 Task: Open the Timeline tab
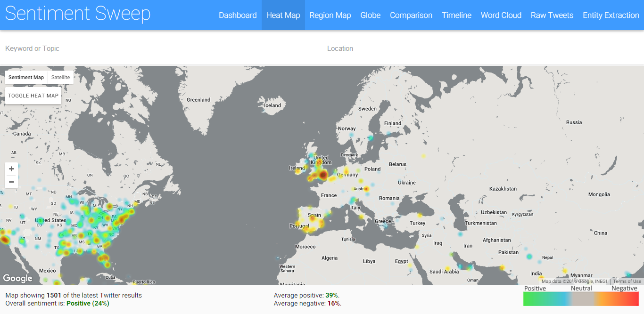[456, 15]
